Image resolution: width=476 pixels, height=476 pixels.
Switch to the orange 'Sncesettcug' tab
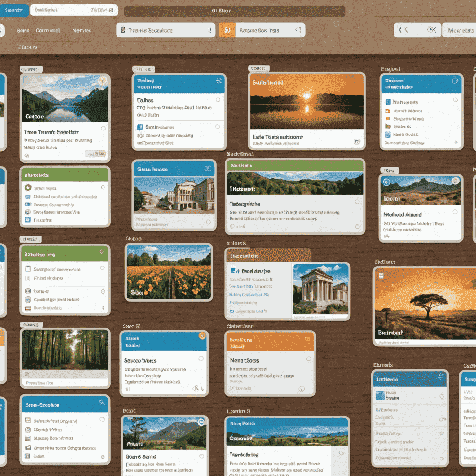coord(268,256)
